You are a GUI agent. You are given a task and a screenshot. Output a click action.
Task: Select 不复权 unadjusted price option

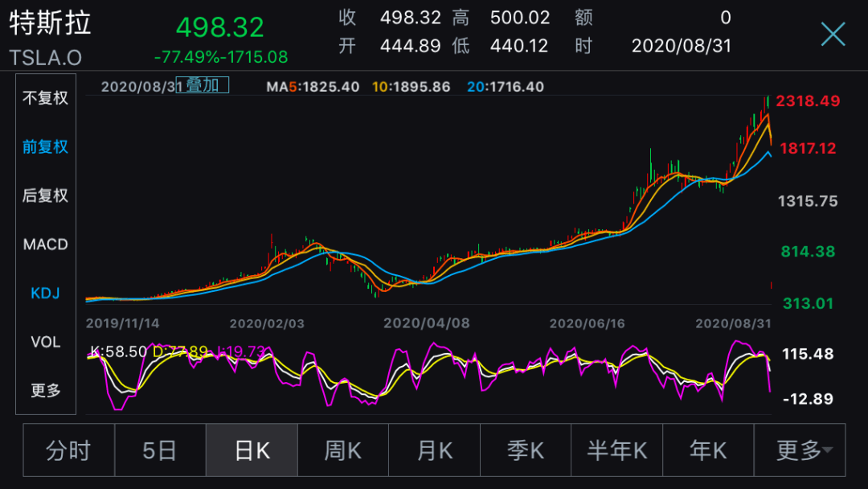click(46, 98)
